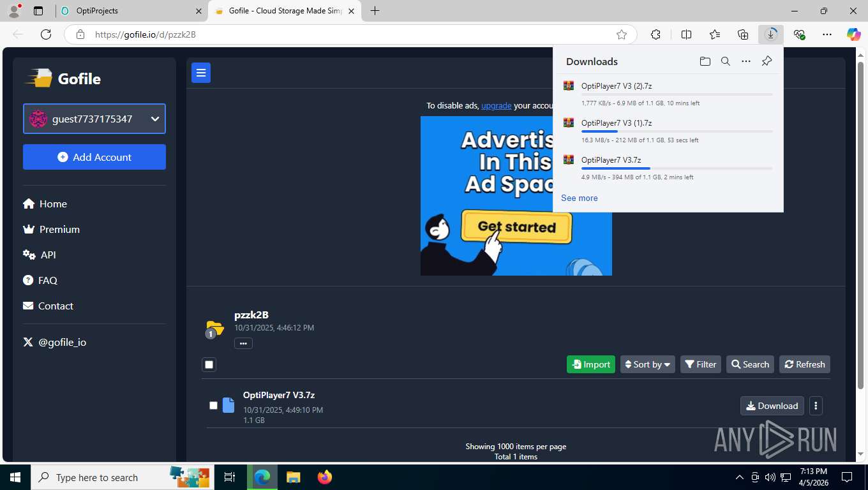Open Collections icon in browser toolbar
Viewport: 868px width, 490px height.
743,34
